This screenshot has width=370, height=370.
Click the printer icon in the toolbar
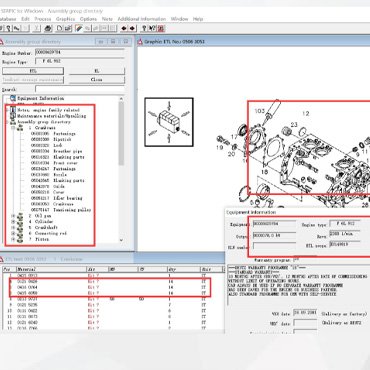(x=48, y=28)
